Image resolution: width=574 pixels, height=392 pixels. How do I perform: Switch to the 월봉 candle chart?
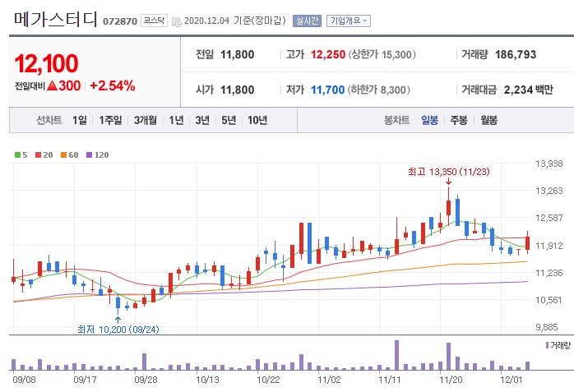[x=488, y=120]
